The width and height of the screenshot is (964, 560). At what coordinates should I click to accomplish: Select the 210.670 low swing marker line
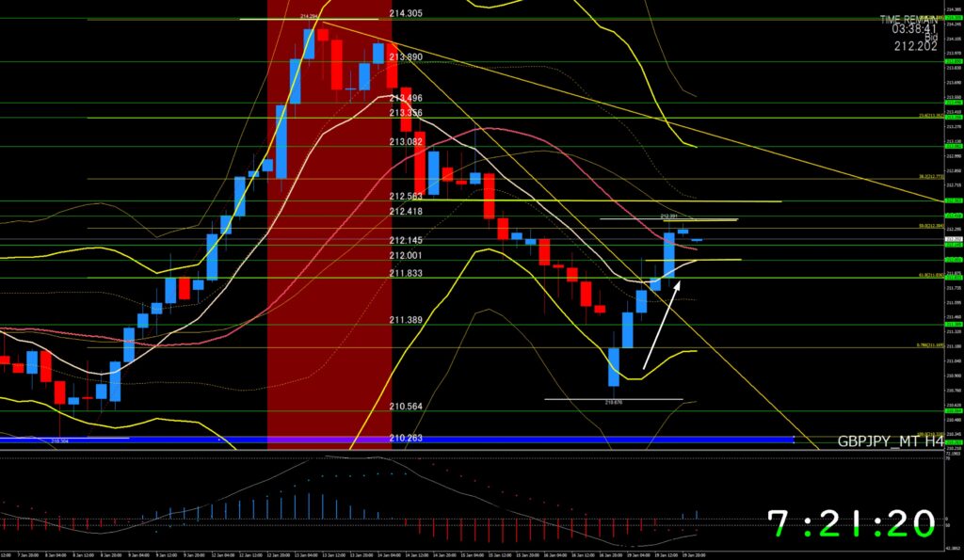click(x=613, y=400)
